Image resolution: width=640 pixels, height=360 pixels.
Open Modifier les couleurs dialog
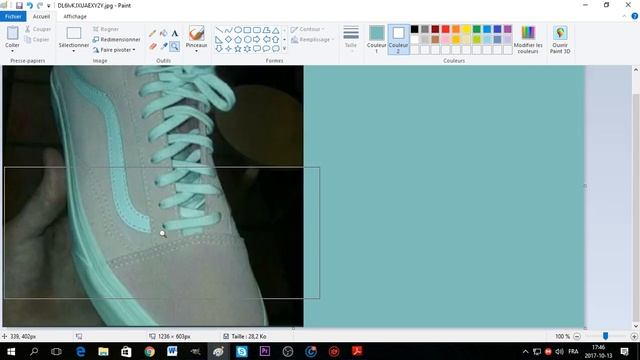tap(528, 40)
